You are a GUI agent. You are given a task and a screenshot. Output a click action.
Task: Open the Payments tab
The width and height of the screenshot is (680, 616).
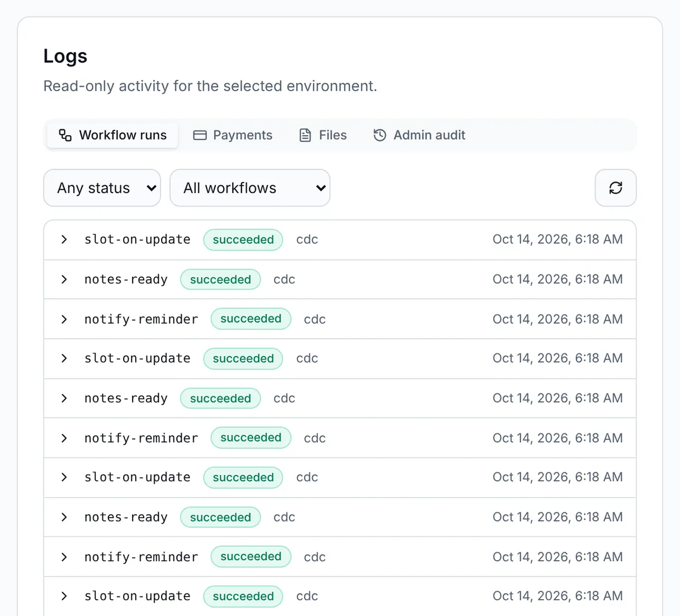pos(233,135)
